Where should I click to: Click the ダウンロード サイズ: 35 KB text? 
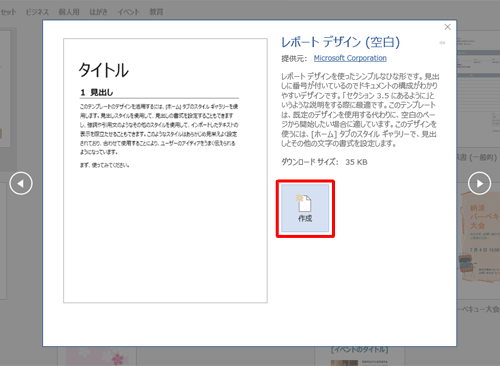(324, 162)
